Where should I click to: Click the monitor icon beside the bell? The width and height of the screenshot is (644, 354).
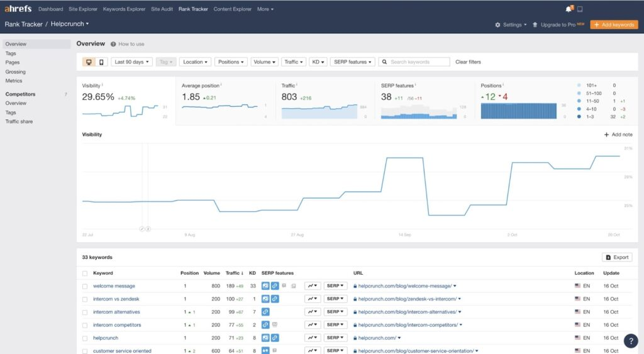(x=580, y=9)
